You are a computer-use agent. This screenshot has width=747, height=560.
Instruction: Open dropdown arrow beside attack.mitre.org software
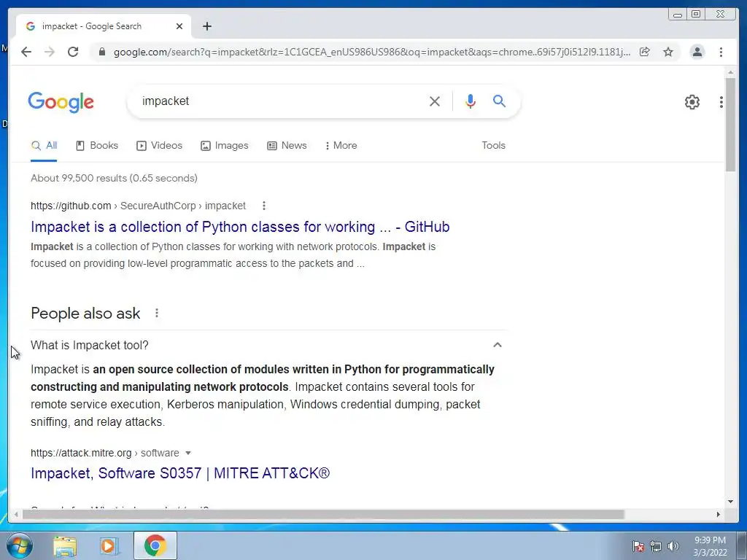point(188,454)
